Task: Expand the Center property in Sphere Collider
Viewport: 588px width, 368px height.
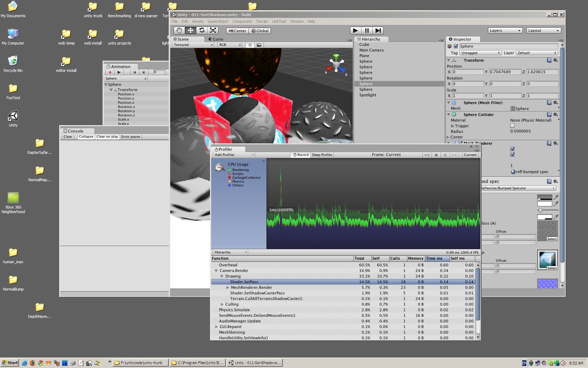Action: [x=448, y=137]
